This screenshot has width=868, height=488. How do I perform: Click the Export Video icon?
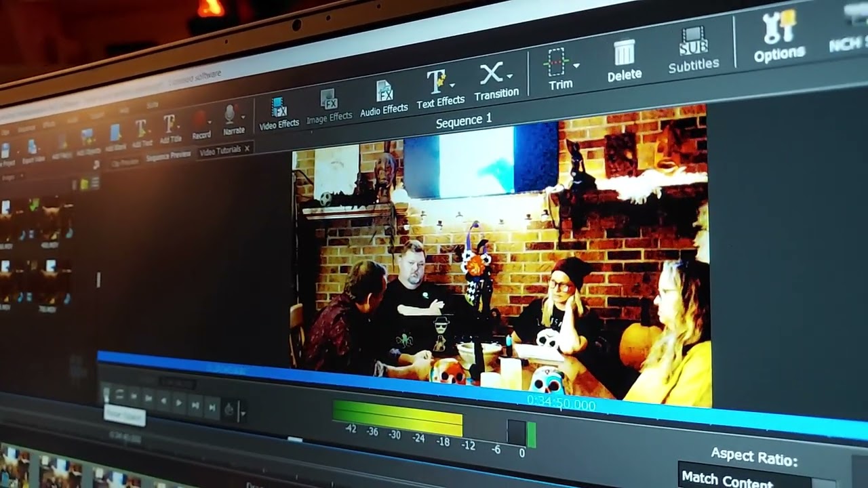(32, 146)
